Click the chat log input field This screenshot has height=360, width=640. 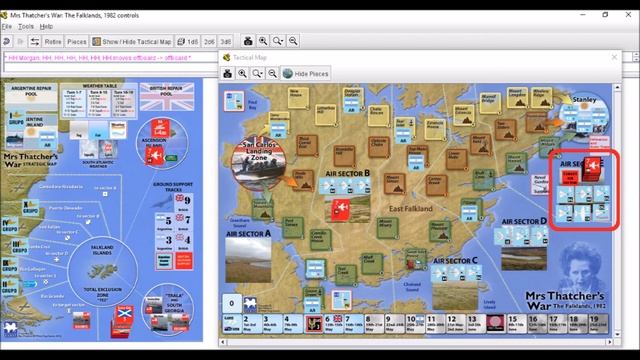tap(110, 68)
